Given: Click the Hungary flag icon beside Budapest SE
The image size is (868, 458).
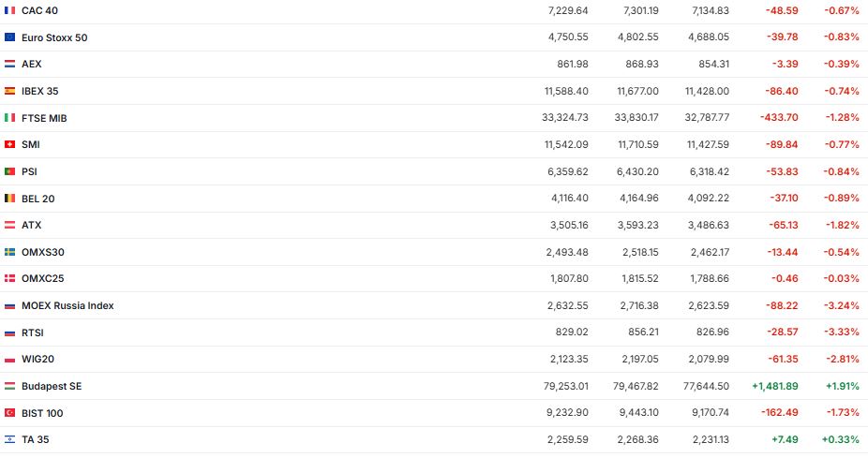Looking at the screenshot, I should [x=9, y=386].
